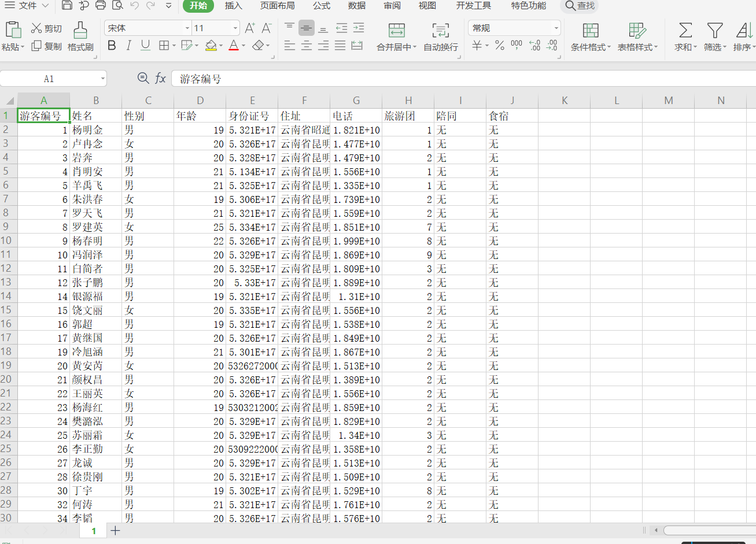Click the Merge and Center (合并居中) icon
Screen dimensions: 756x544
[397, 31]
